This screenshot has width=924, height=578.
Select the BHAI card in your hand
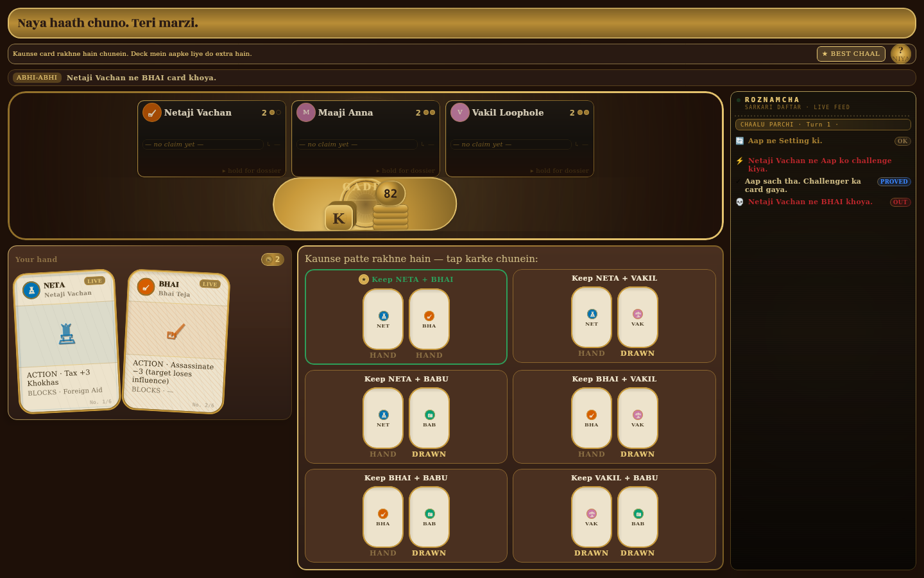pyautogui.click(x=176, y=341)
